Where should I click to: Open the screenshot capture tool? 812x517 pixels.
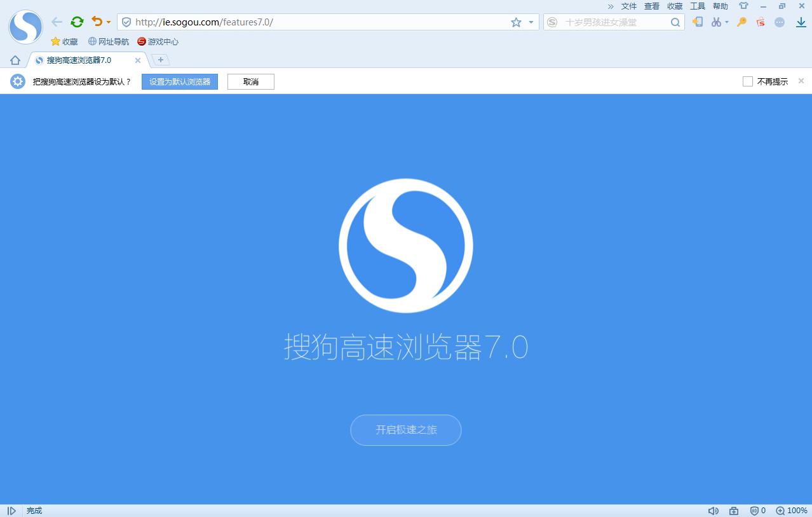click(717, 22)
